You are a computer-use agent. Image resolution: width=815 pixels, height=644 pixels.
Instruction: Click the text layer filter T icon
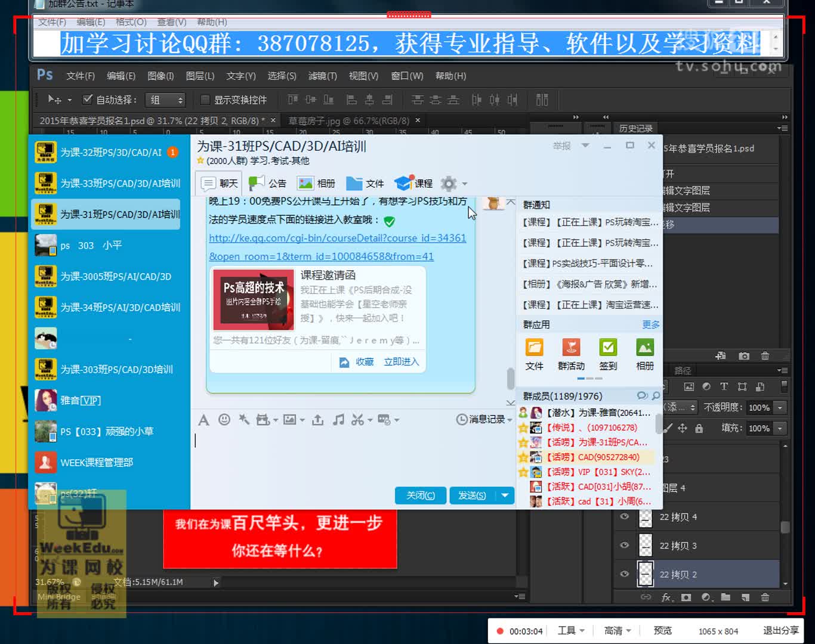click(x=724, y=386)
